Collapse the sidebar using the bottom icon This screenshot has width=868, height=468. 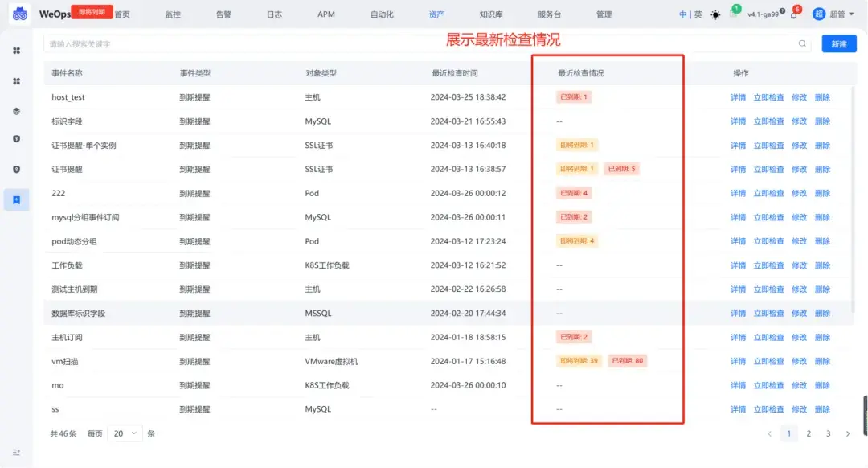pos(17,452)
